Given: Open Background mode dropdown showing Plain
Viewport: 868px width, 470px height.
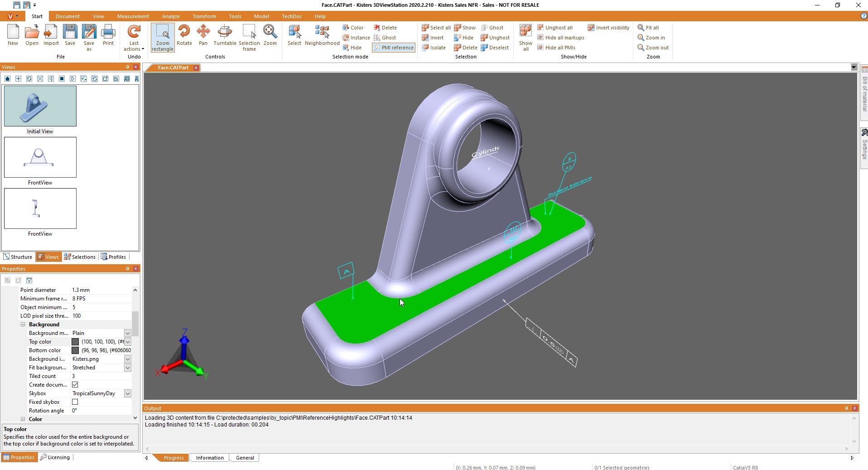Looking at the screenshot, I should [x=128, y=333].
